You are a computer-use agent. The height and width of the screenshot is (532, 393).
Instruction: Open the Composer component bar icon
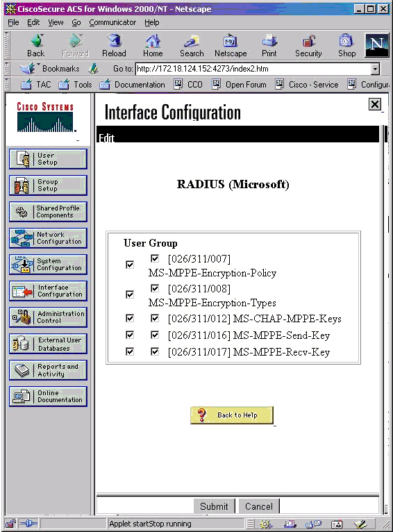360,524
